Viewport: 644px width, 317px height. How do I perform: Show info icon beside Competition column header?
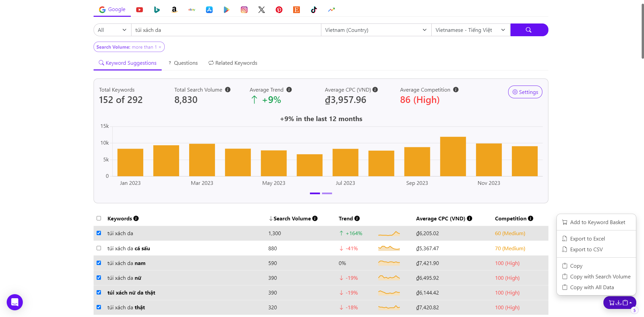[x=531, y=218]
